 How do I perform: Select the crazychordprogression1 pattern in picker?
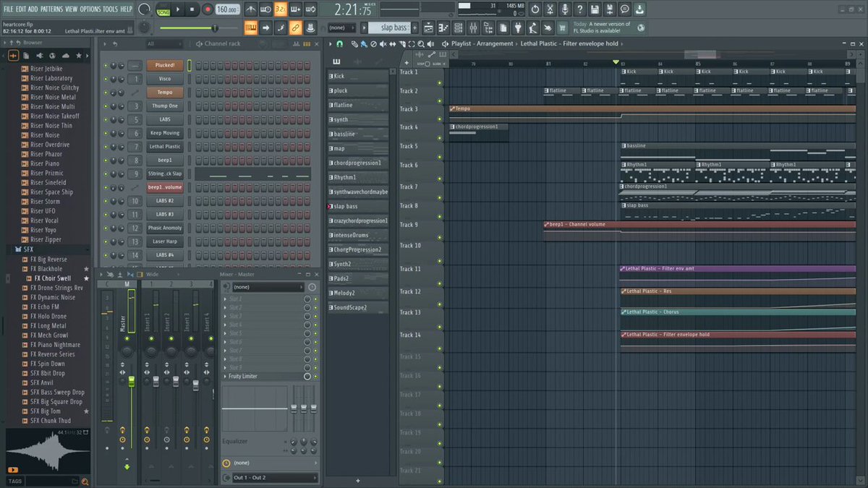coord(358,221)
